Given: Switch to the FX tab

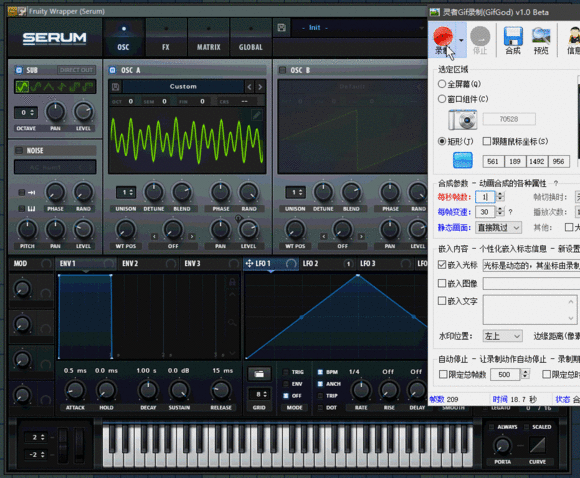Looking at the screenshot, I should 166,38.
